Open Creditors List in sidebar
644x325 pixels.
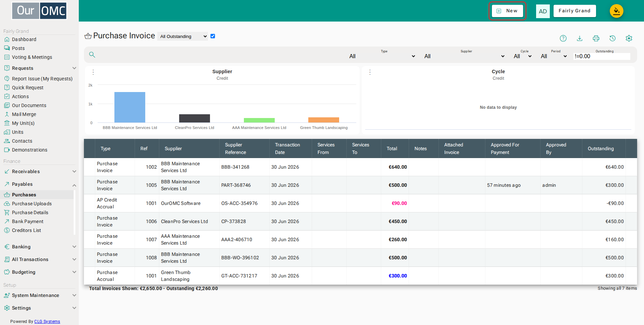click(x=26, y=230)
